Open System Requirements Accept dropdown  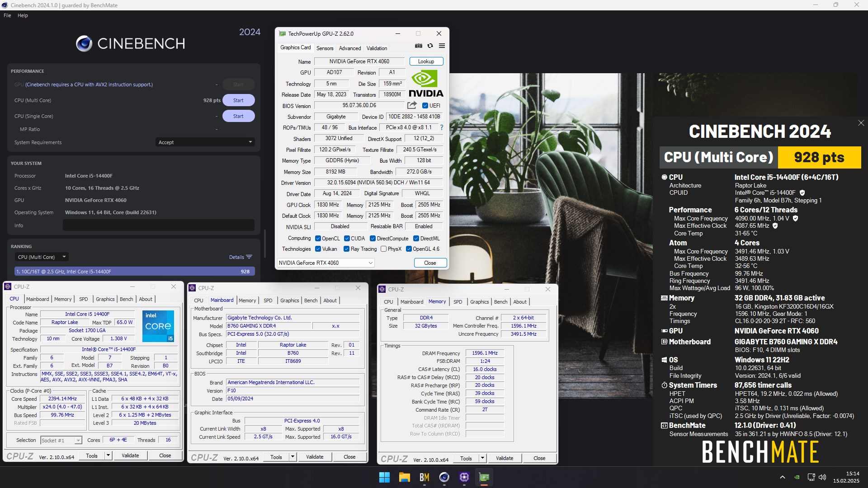pos(205,142)
